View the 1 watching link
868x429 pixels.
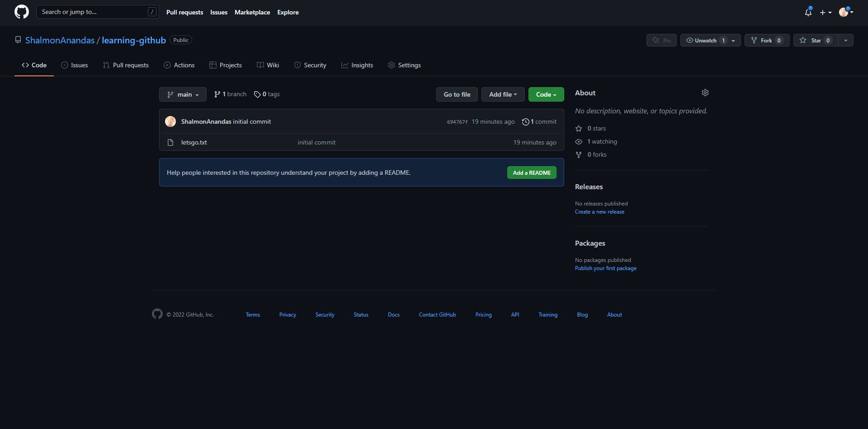click(x=596, y=141)
